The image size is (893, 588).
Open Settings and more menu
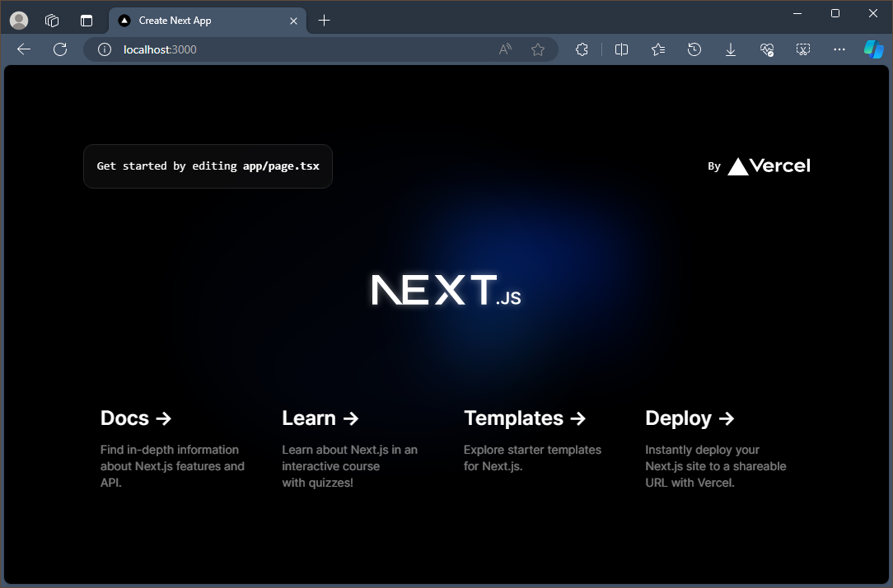[x=839, y=49]
